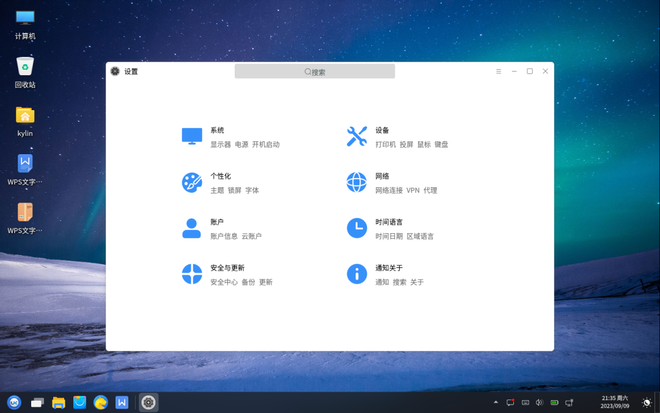The height and width of the screenshot is (413, 660).
Task: Open the kylin home folder on desktop
Action: coord(25,116)
